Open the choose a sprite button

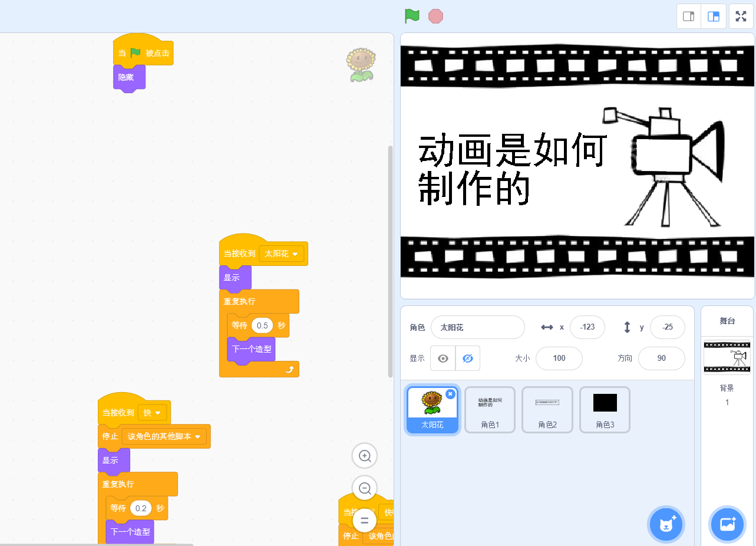[666, 524]
